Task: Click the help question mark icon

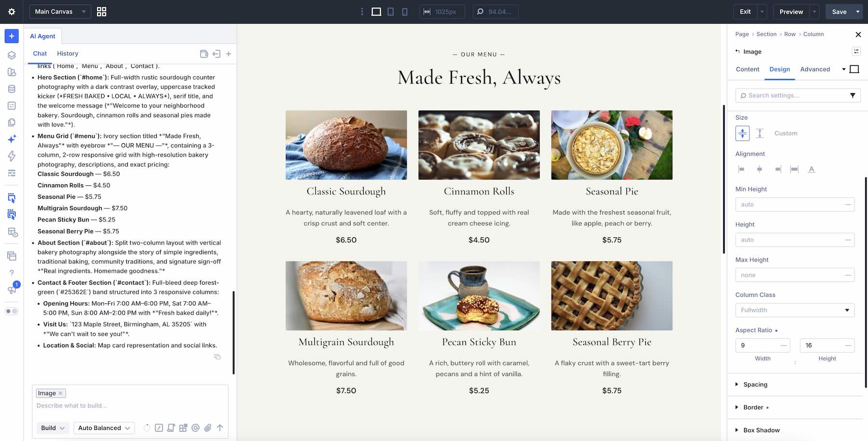Action: [x=12, y=273]
